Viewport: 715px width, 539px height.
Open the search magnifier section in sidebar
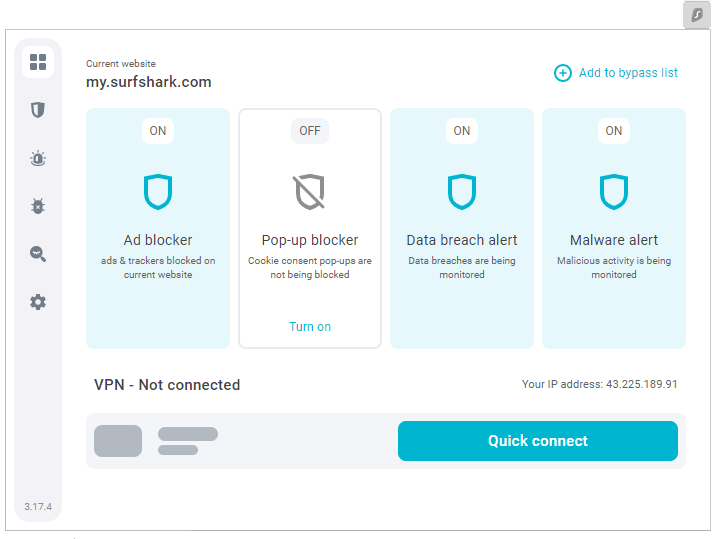coord(38,254)
